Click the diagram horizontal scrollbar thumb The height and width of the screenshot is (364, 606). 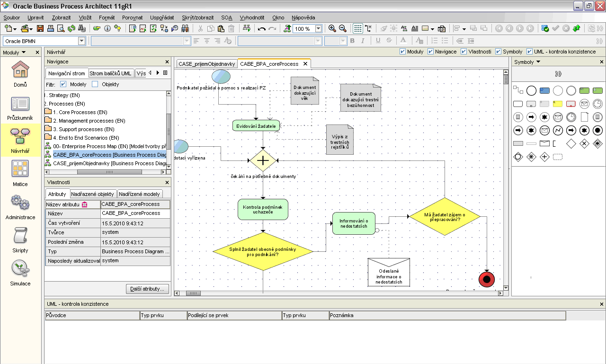[193, 293]
